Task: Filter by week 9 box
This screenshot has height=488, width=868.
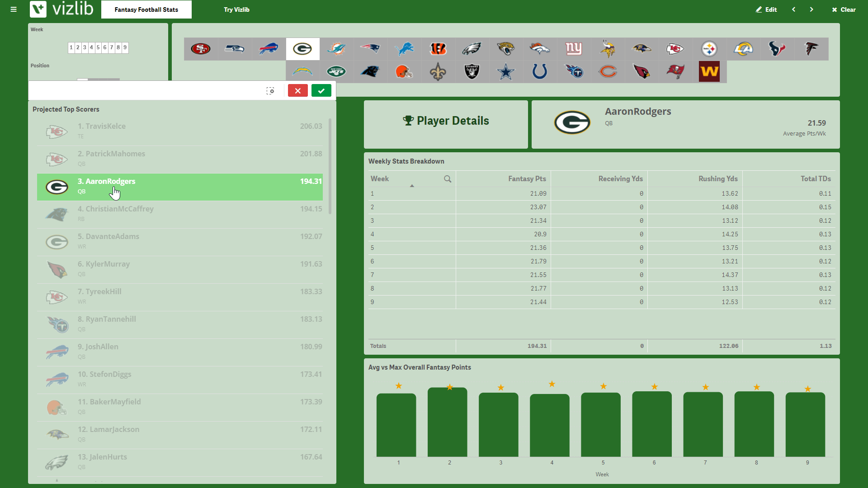Action: 125,47
